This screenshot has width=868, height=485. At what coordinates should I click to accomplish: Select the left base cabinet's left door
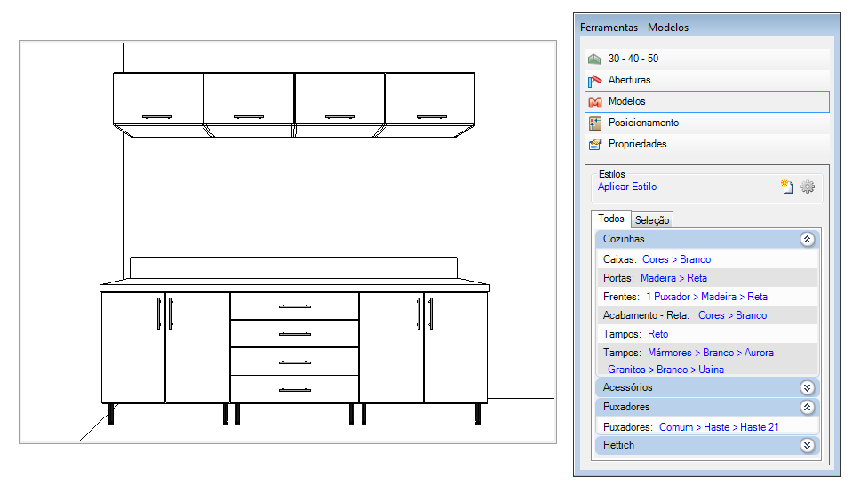133,347
